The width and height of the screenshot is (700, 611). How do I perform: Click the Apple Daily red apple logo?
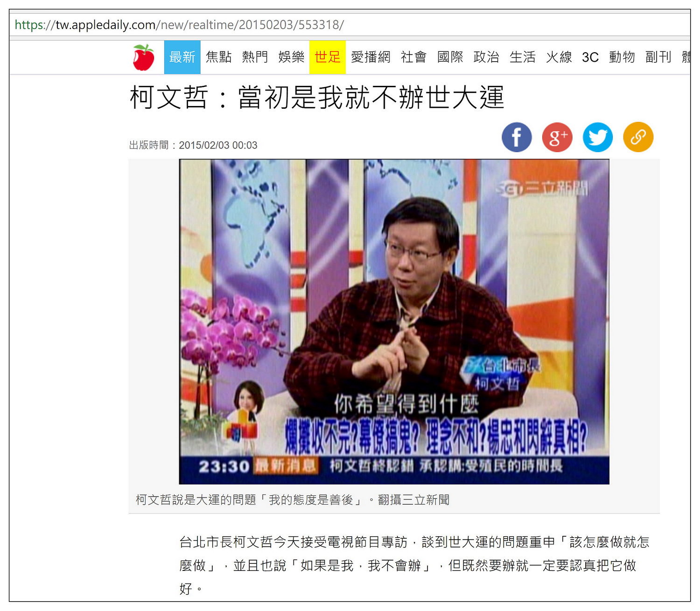(x=144, y=57)
